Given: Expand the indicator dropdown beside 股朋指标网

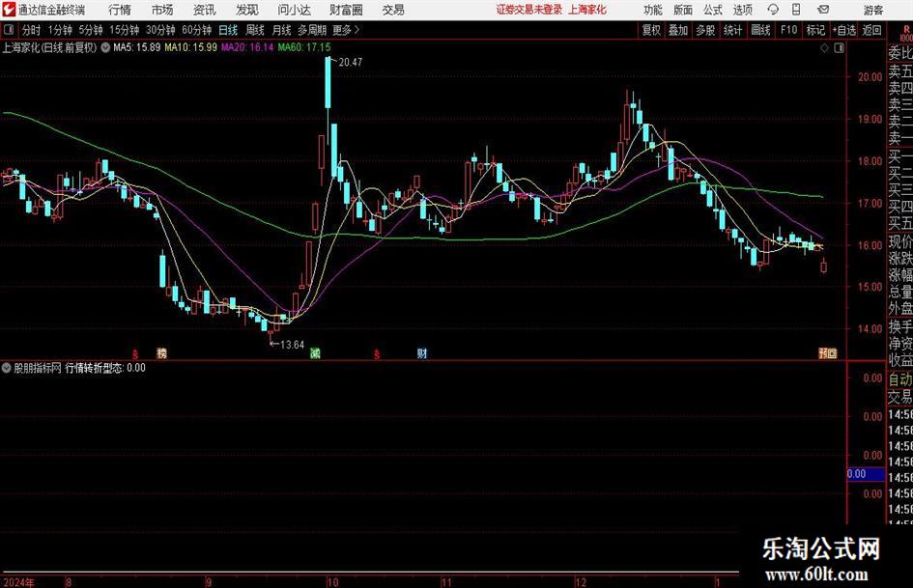Looking at the screenshot, I should pyautogui.click(x=7, y=368).
